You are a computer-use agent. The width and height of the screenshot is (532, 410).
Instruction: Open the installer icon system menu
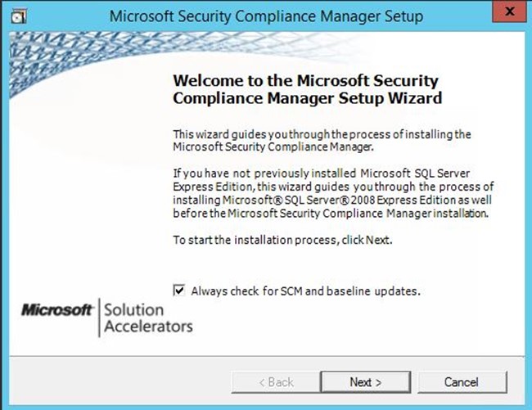tap(18, 16)
